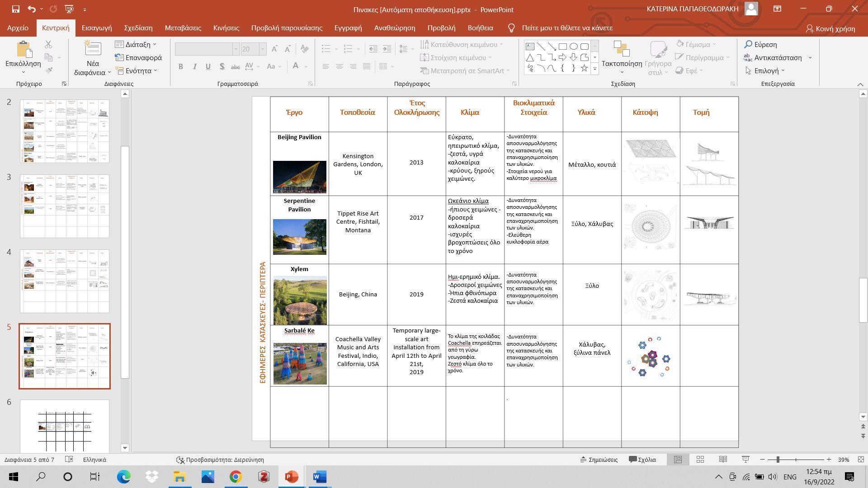868x488 pixels.
Task: Open slide sorter view icon
Action: pos(700,460)
